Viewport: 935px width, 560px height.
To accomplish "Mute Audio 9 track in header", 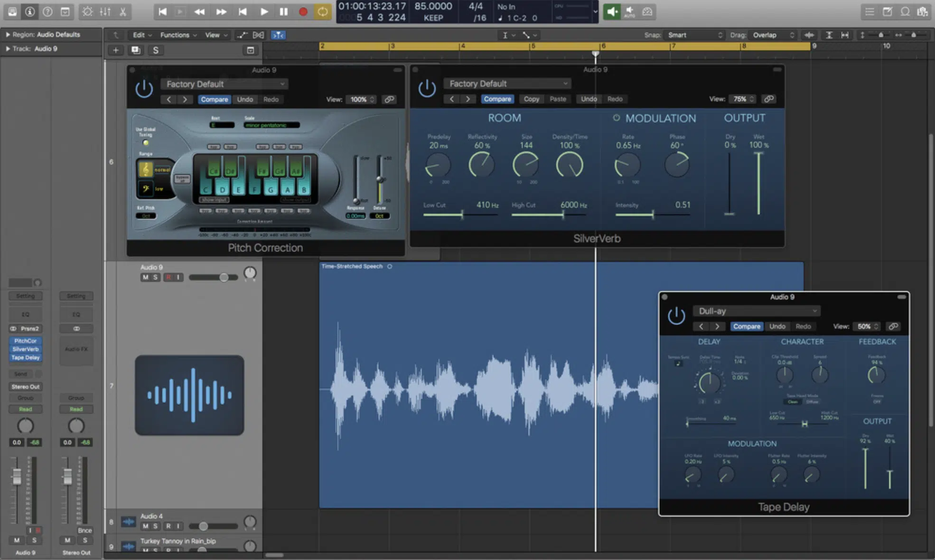I will coord(145,277).
